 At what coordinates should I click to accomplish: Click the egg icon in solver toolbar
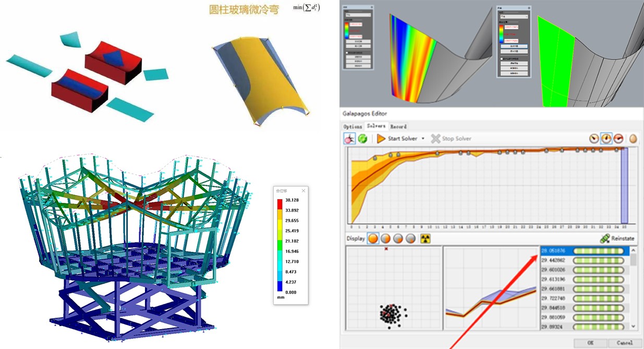click(x=633, y=139)
